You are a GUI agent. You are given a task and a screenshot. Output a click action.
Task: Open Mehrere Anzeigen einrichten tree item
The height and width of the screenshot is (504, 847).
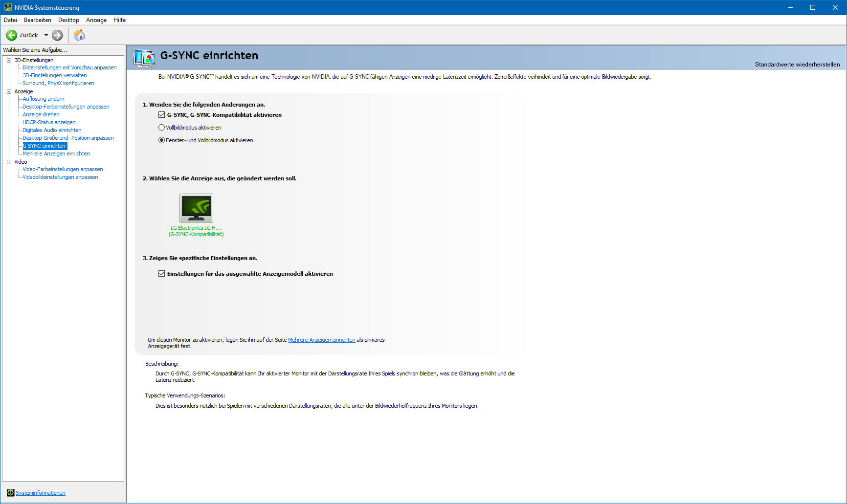pyautogui.click(x=56, y=153)
